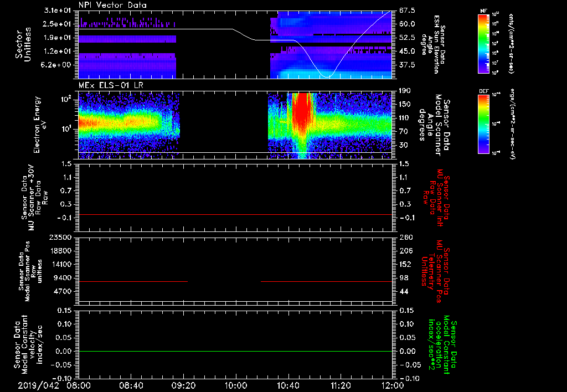Select the NF color bar scale
The width and height of the screenshot is (567, 392).
point(484,43)
